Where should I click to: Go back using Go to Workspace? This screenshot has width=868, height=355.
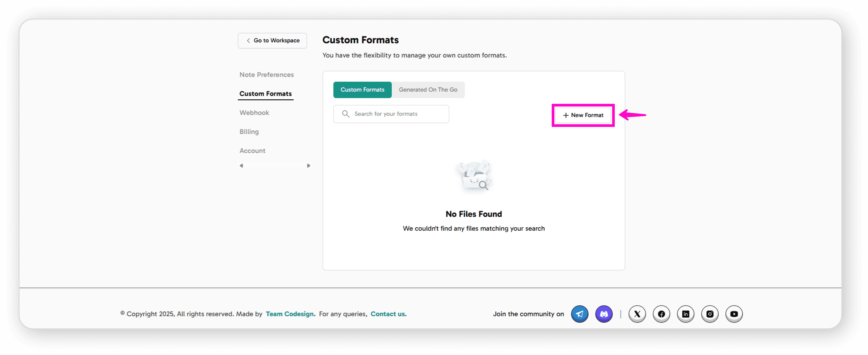[272, 40]
